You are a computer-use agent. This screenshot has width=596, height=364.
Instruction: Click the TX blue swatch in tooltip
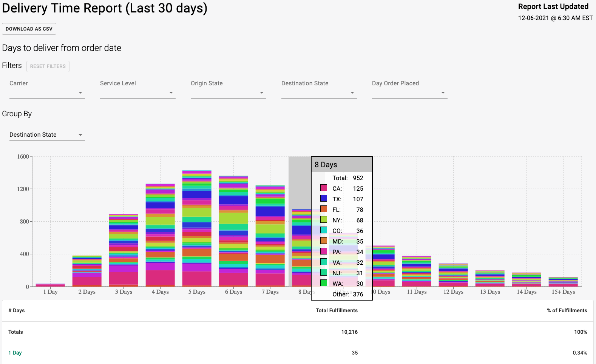click(324, 198)
